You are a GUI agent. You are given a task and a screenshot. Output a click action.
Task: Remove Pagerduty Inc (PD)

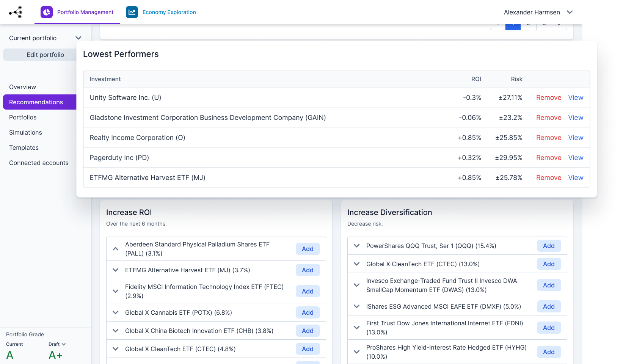click(x=549, y=158)
